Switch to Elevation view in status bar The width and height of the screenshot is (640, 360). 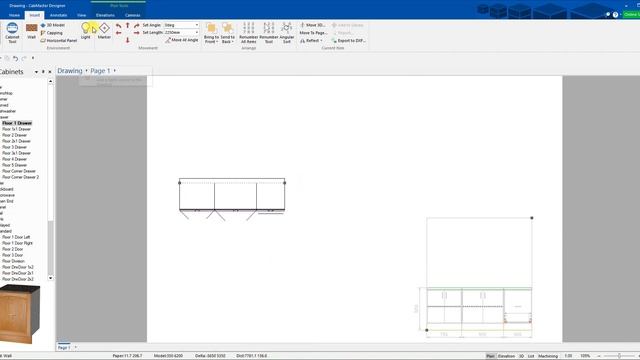(x=506, y=356)
